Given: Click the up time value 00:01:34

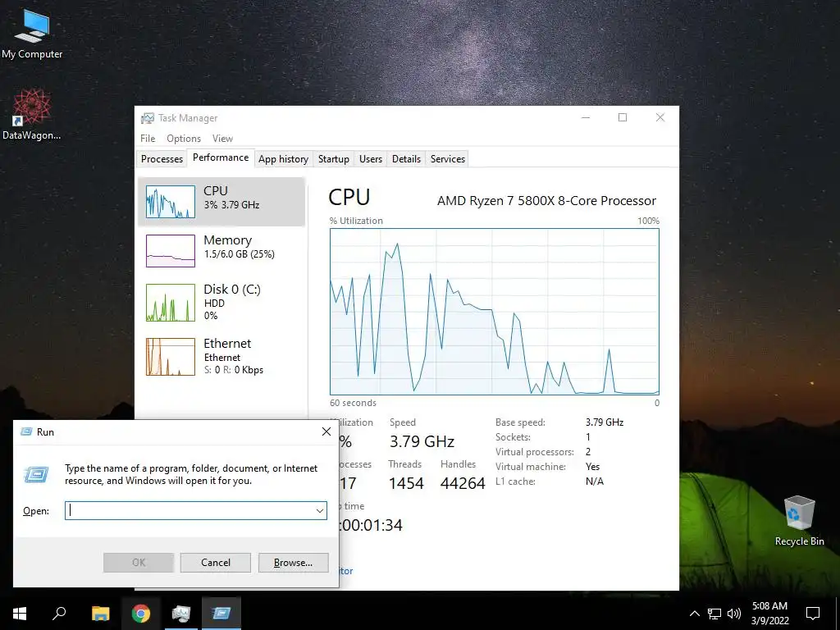Looking at the screenshot, I should coord(371,525).
